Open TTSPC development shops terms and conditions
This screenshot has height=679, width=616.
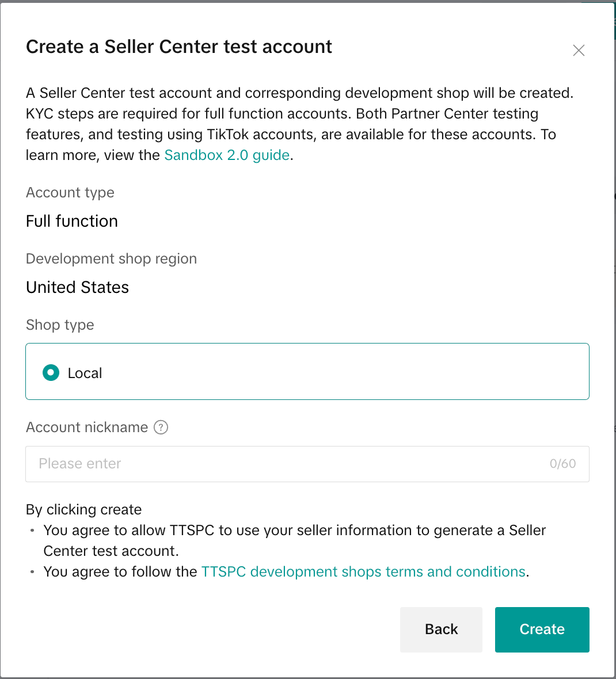363,571
